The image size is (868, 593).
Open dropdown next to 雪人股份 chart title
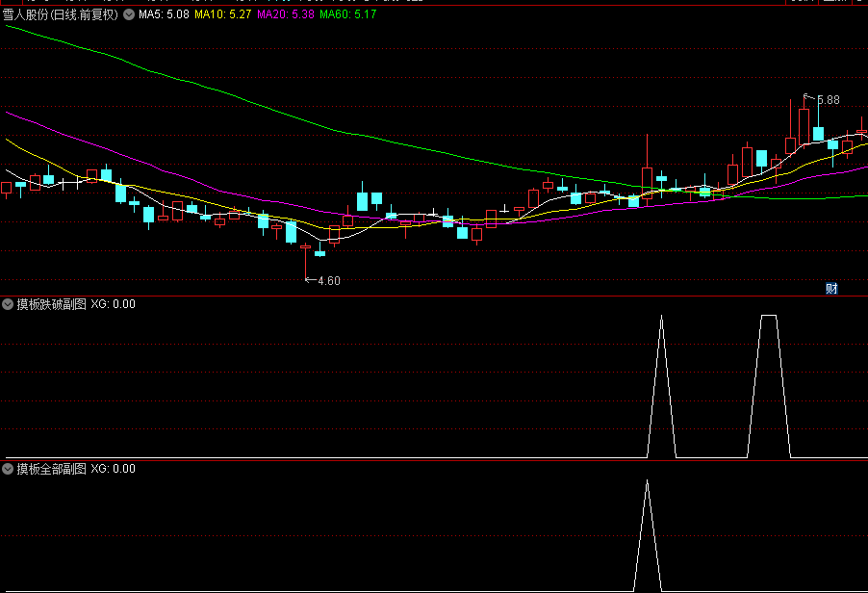(x=129, y=15)
